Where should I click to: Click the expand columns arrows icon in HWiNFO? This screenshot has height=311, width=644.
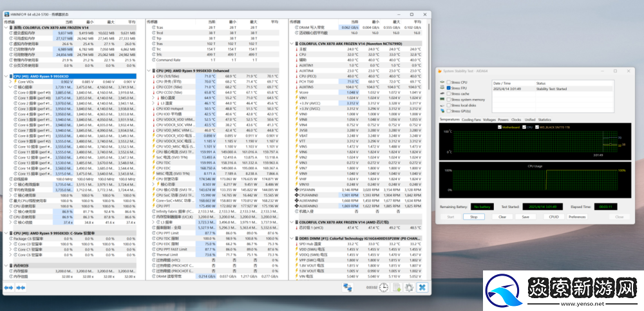[x=9, y=287]
